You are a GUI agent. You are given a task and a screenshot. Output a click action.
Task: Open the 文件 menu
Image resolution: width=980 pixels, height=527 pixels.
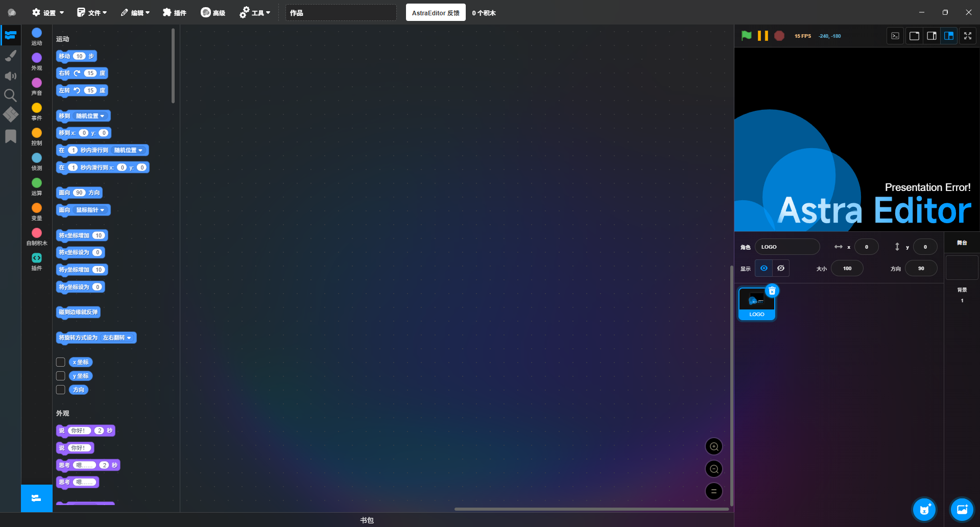tap(92, 13)
